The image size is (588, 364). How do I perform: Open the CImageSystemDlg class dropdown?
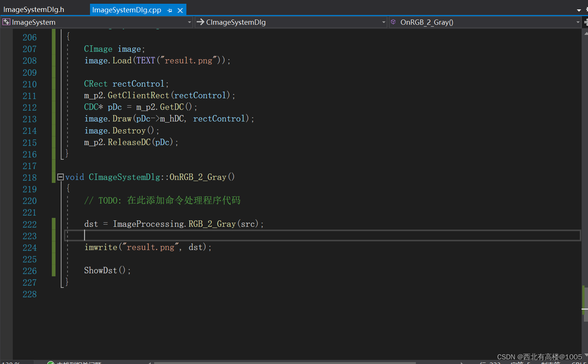(x=291, y=22)
